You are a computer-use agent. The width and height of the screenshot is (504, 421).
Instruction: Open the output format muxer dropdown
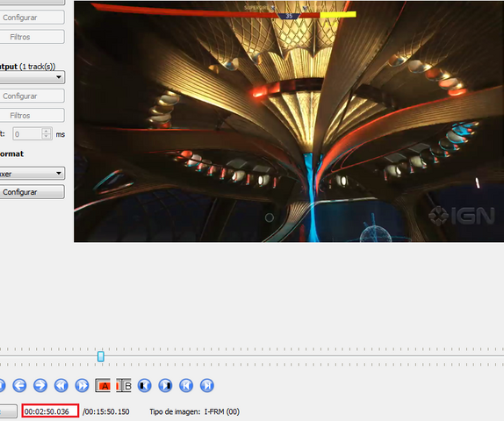32,174
